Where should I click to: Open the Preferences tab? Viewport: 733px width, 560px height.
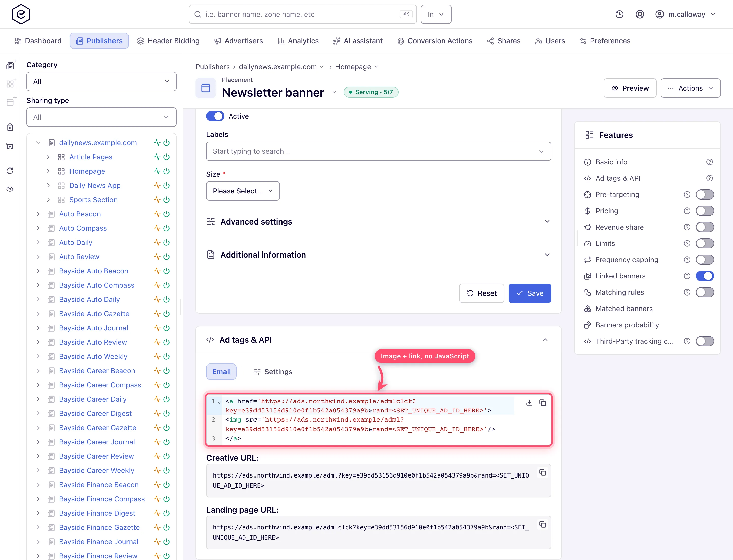click(605, 41)
